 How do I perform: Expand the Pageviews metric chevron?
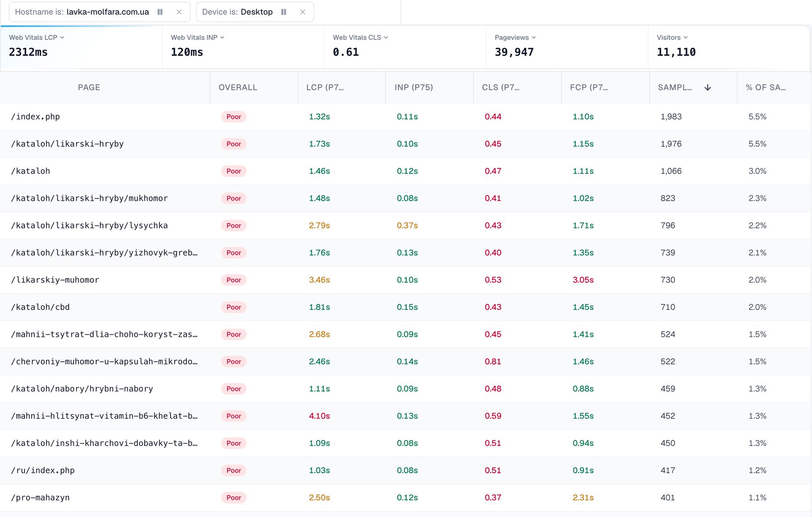(534, 37)
